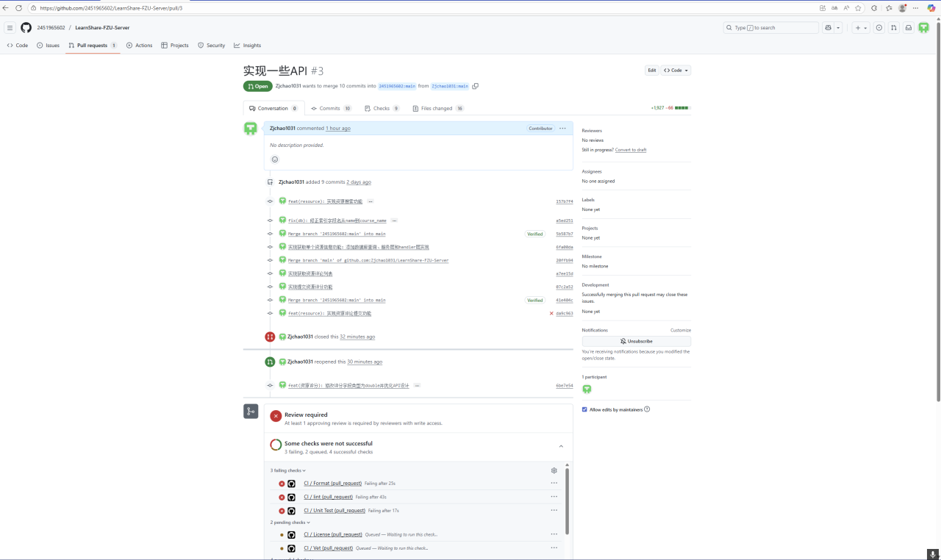Open the 2451965602 owner breadcrumb link
Screen dimensions: 941x560
point(51,28)
